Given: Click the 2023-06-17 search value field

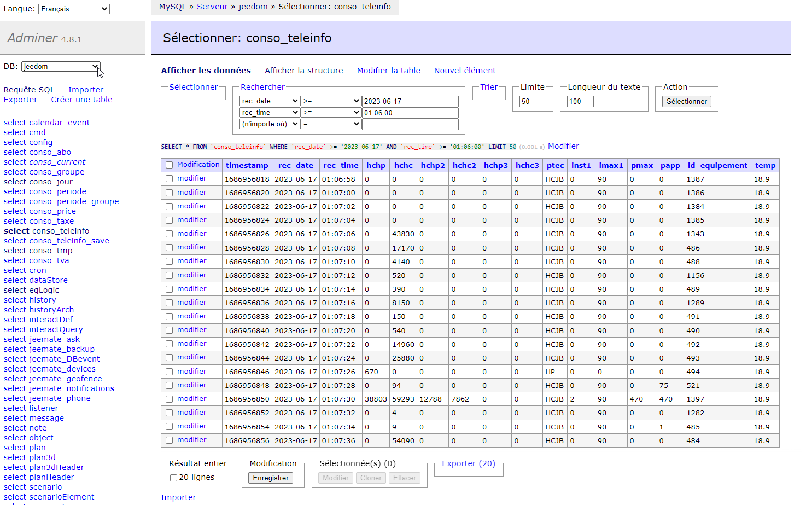Looking at the screenshot, I should (x=410, y=101).
